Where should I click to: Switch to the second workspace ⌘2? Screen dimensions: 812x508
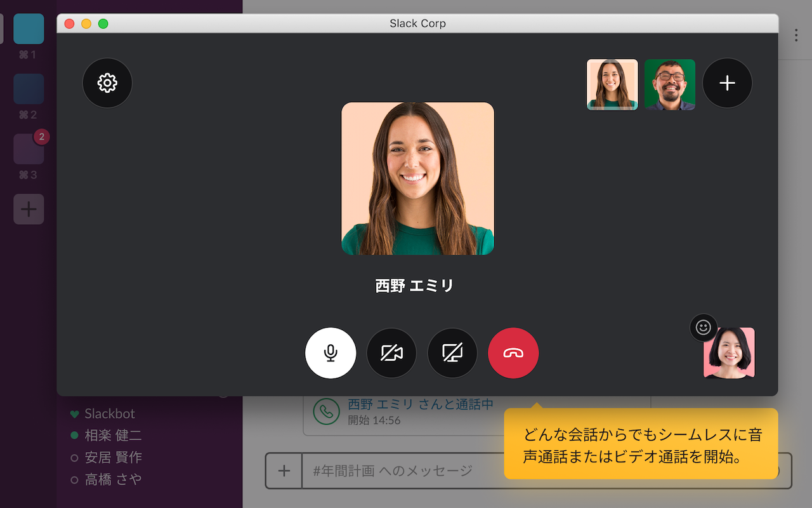point(29,89)
